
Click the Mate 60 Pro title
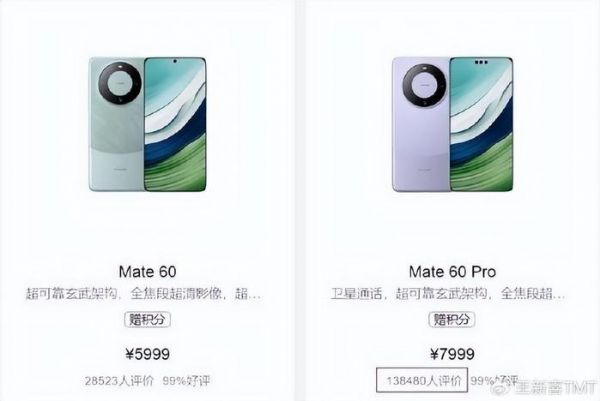tap(452, 272)
